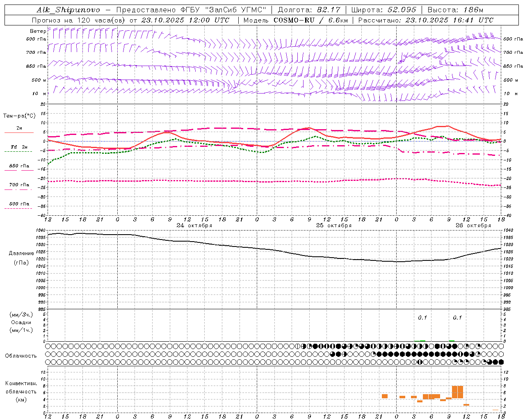Select the Облачность cloudiness label
Image resolution: width=525 pixels, height=420 pixels.
(21, 356)
